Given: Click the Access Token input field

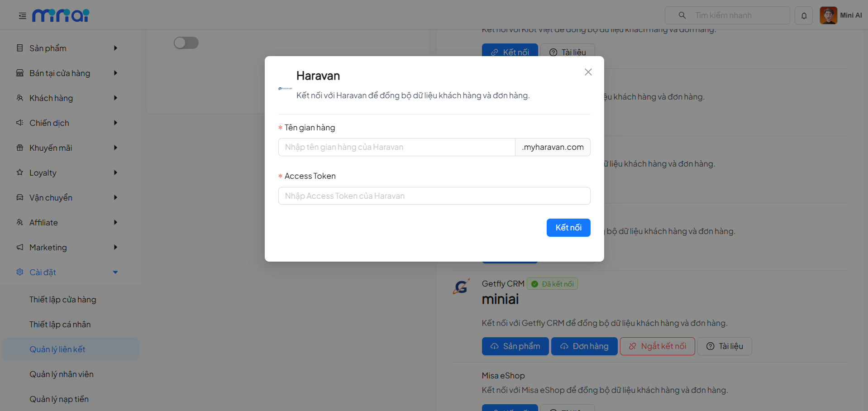Looking at the screenshot, I should coord(434,196).
